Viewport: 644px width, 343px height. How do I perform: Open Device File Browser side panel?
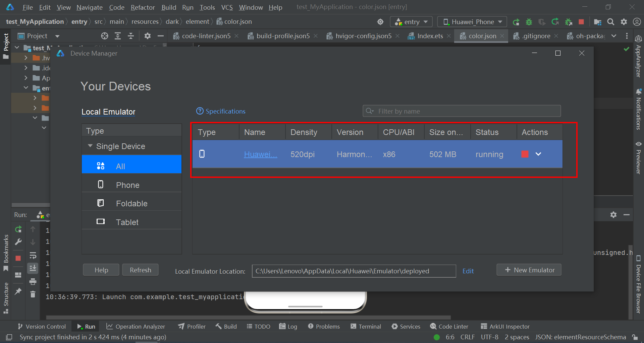click(638, 284)
